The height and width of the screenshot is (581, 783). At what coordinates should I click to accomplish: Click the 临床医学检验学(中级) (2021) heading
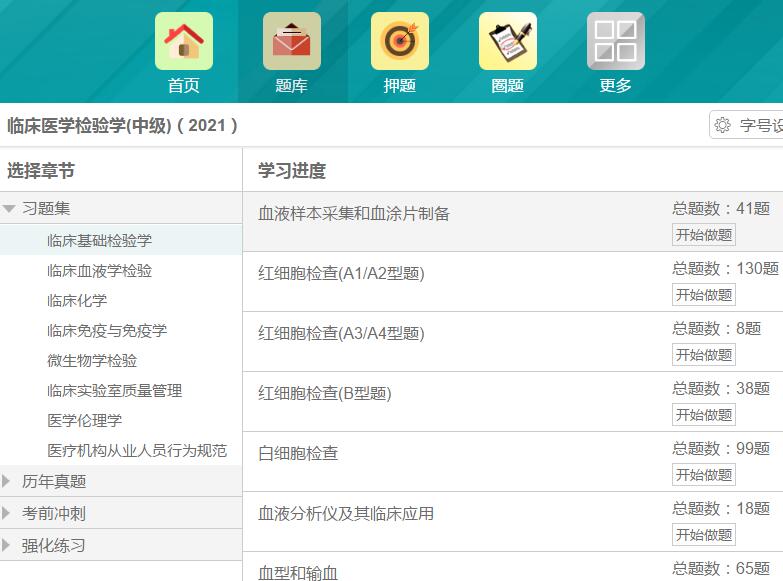pyautogui.click(x=122, y=125)
